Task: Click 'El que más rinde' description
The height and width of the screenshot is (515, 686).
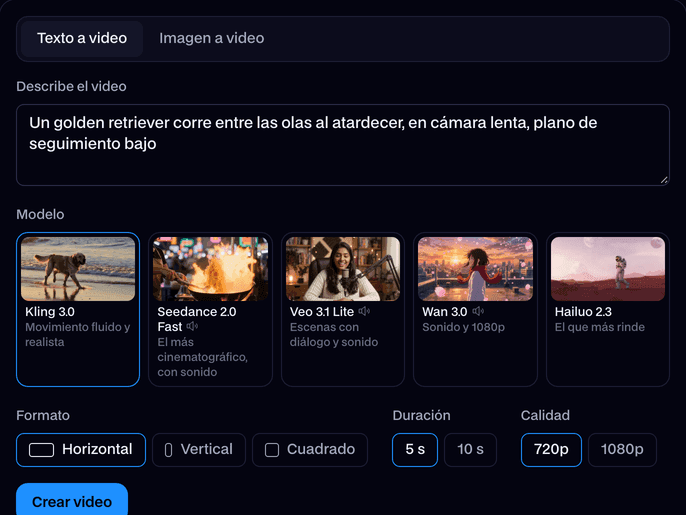Action: pyautogui.click(x=600, y=327)
